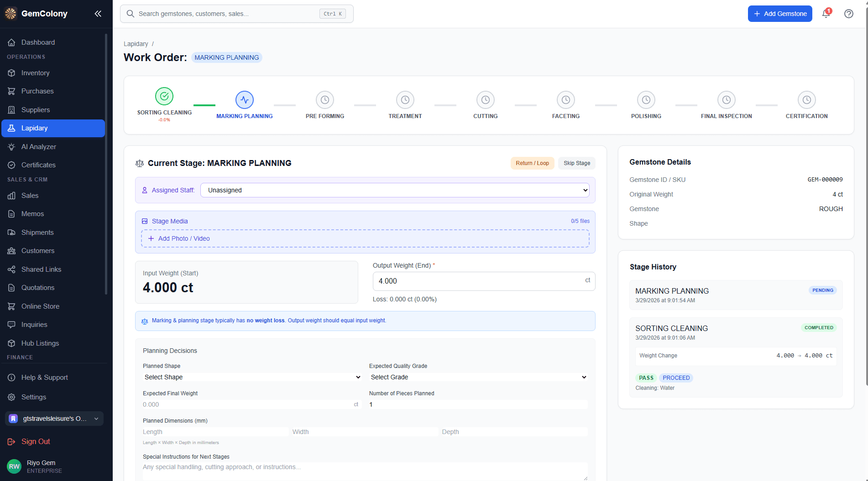Open the Expected Quality Grade dropdown

tap(478, 377)
